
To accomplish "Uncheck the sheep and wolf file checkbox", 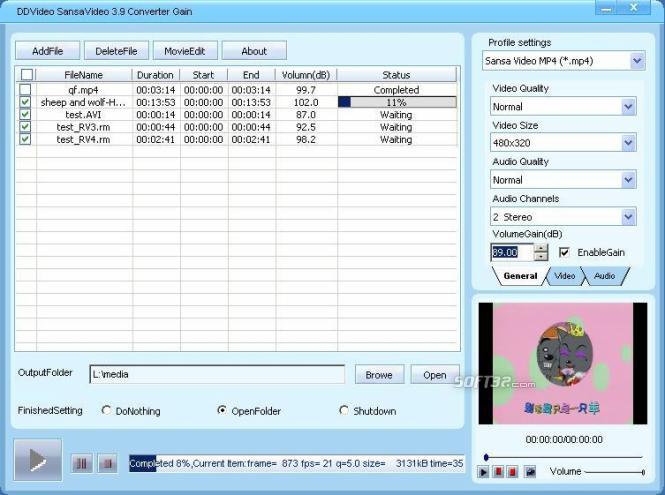I will [25, 102].
